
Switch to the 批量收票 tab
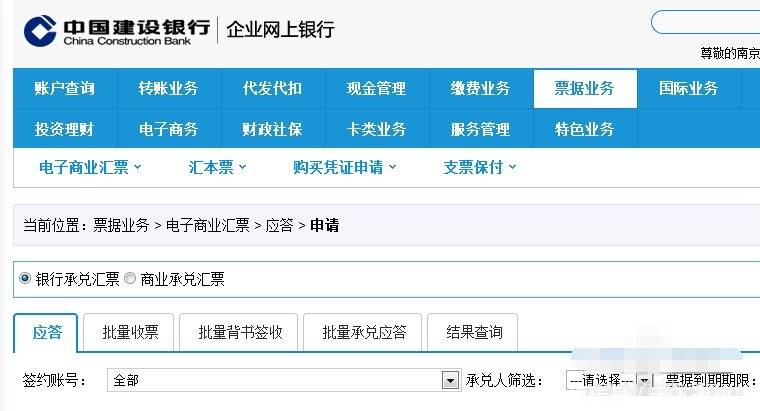pyautogui.click(x=128, y=332)
